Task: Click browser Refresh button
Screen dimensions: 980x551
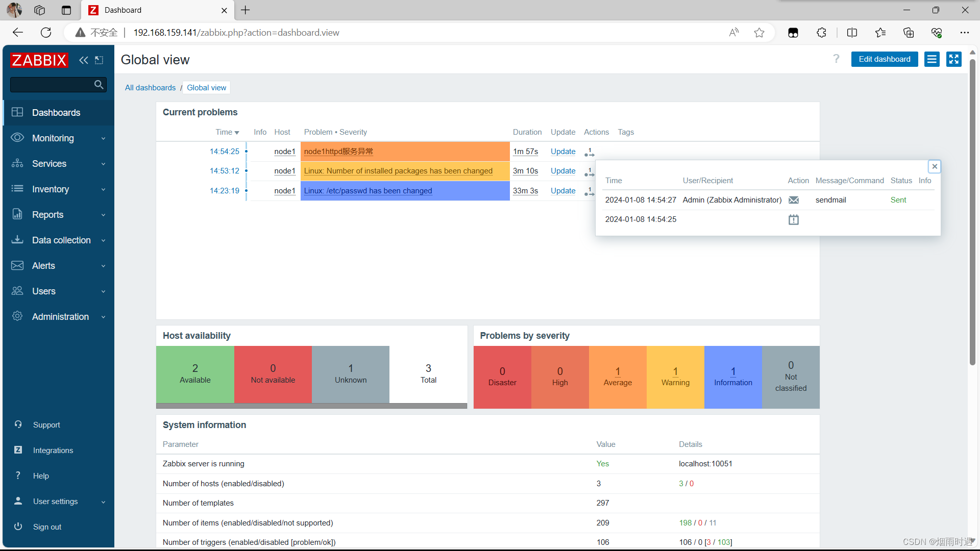Action: pyautogui.click(x=46, y=33)
